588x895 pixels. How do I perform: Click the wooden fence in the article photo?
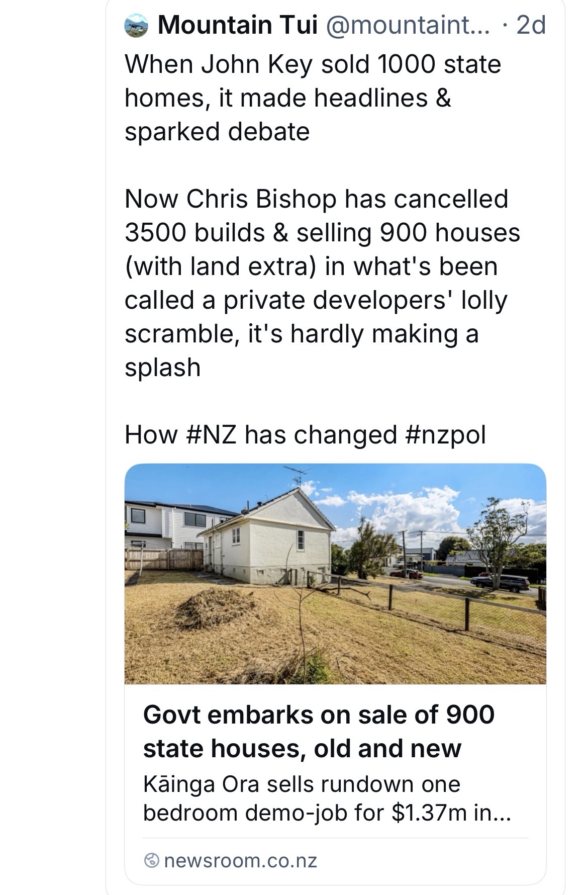(x=163, y=559)
